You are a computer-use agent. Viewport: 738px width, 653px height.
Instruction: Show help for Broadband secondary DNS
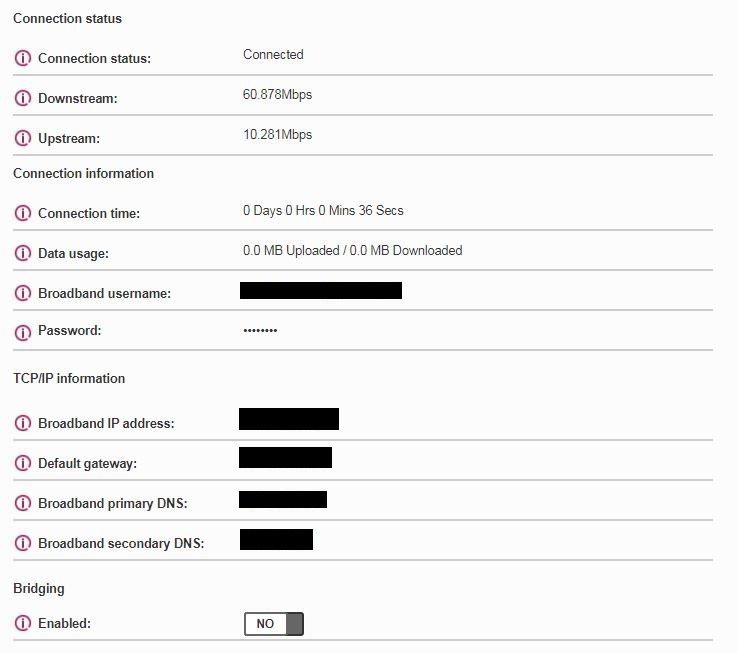pos(23,543)
